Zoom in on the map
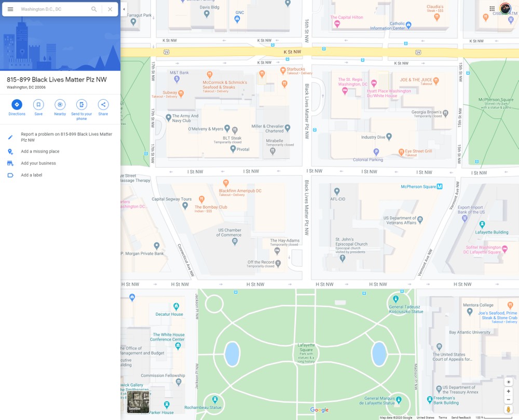 click(509, 391)
